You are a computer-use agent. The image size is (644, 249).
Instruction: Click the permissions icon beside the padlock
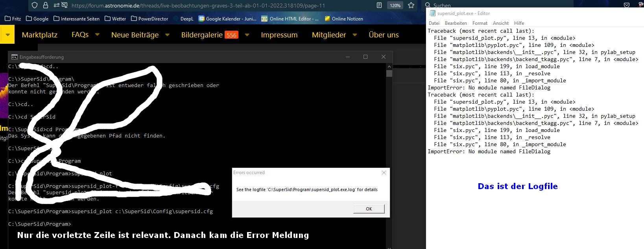tap(56, 6)
